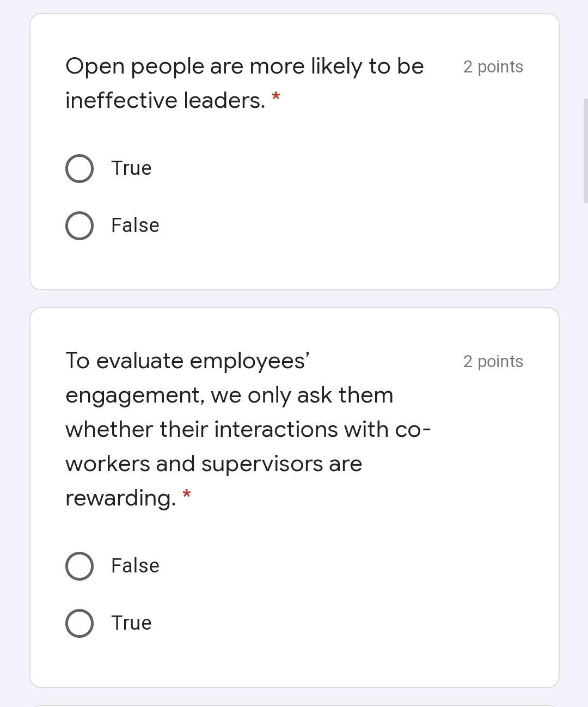Image resolution: width=588 pixels, height=707 pixels.
Task: Click the True label text in question one
Action: point(131,168)
